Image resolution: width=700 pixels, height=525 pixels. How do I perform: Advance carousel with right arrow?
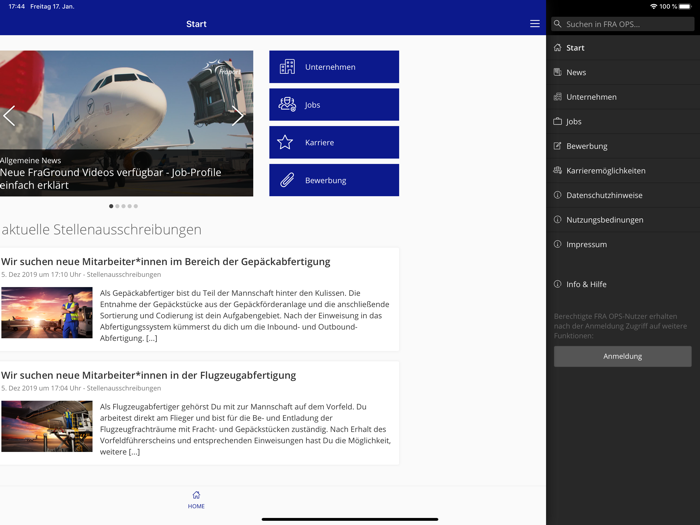(238, 116)
